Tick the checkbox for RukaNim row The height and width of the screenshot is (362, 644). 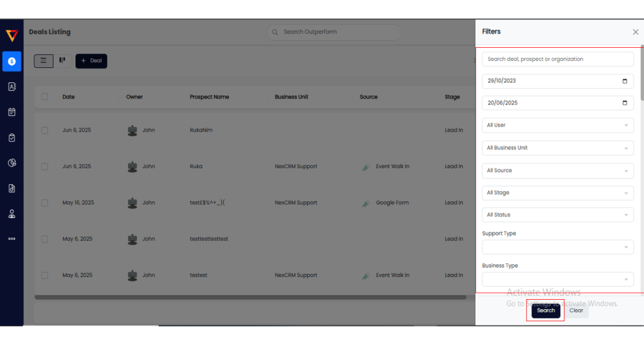coord(45,130)
